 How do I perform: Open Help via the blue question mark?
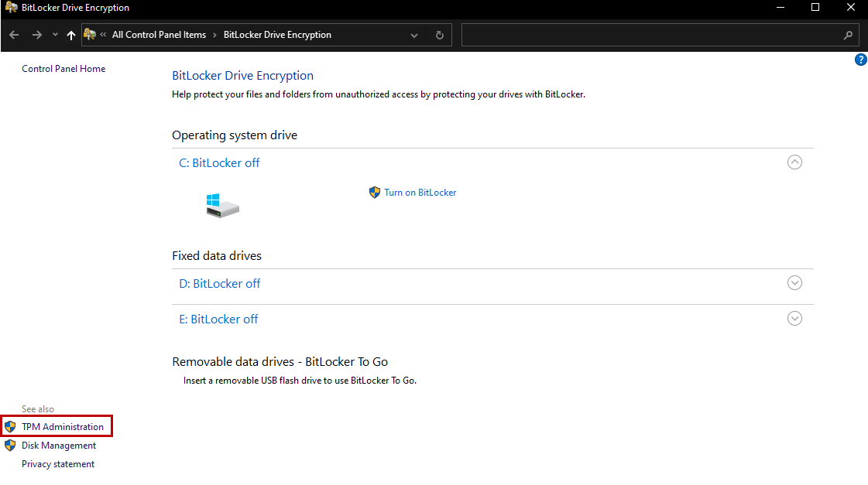click(x=860, y=60)
